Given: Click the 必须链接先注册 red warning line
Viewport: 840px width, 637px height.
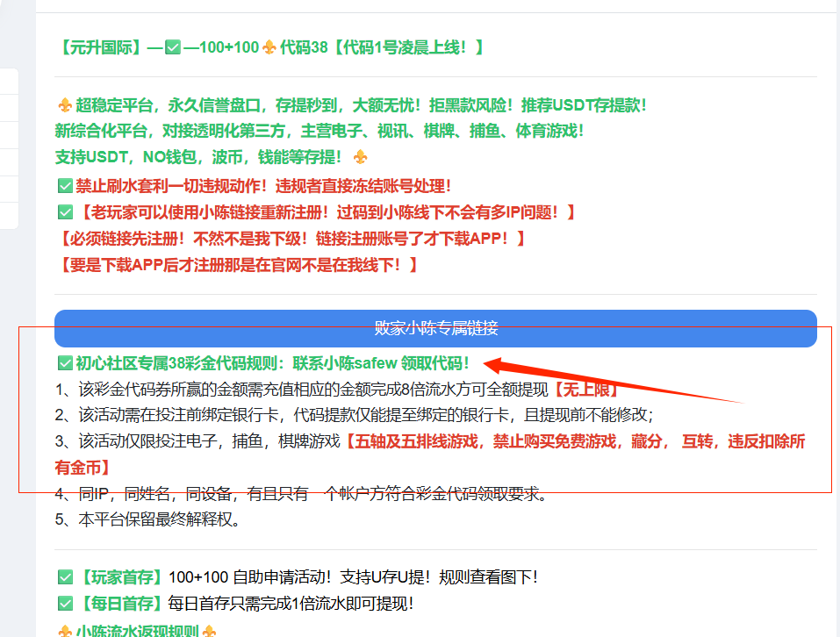Looking at the screenshot, I should tap(290, 238).
